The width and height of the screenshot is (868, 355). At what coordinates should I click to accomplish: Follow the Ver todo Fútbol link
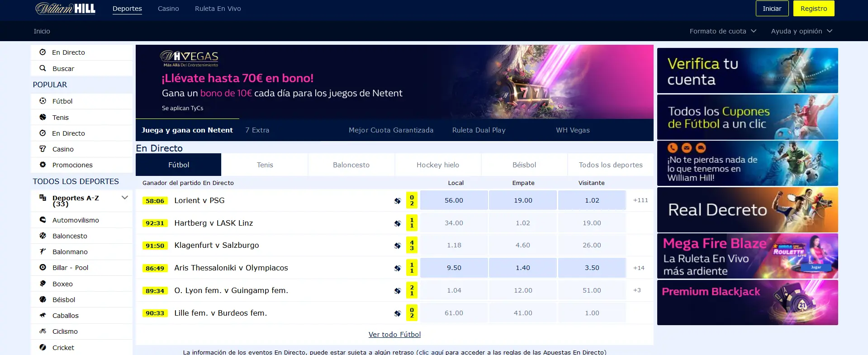pyautogui.click(x=394, y=335)
